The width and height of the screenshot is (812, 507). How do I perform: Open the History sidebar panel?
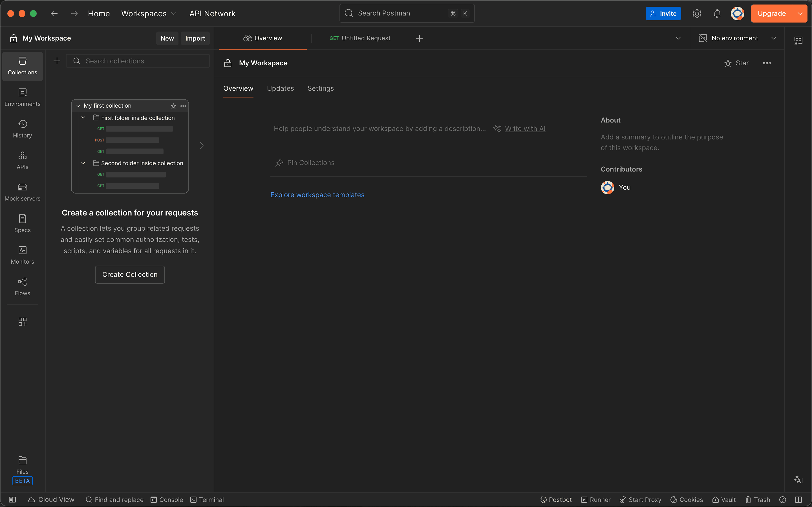tap(22, 128)
